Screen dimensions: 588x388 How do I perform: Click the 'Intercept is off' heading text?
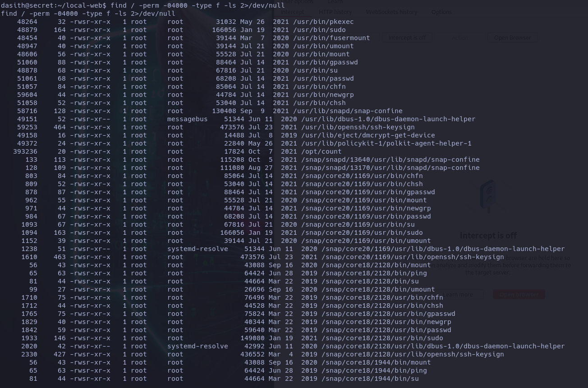(488, 235)
